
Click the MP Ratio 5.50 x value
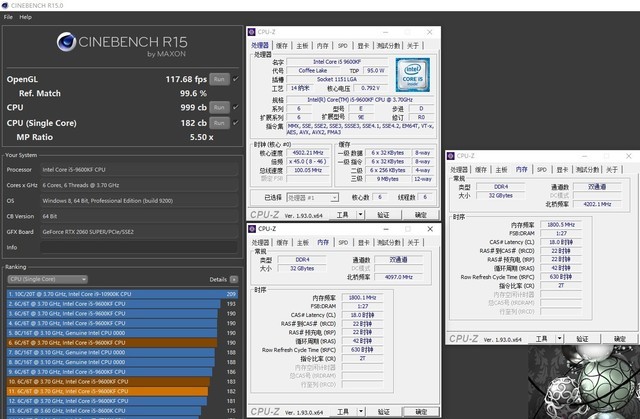[202, 137]
